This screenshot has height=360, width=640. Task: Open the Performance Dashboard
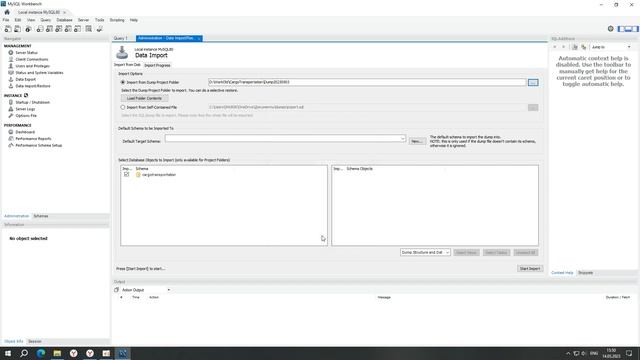click(x=25, y=132)
